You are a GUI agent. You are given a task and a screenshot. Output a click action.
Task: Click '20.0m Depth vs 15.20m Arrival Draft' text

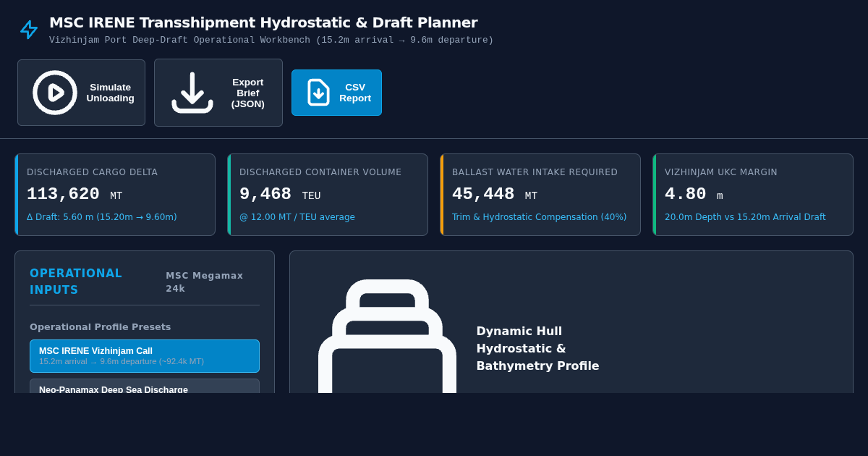click(745, 217)
